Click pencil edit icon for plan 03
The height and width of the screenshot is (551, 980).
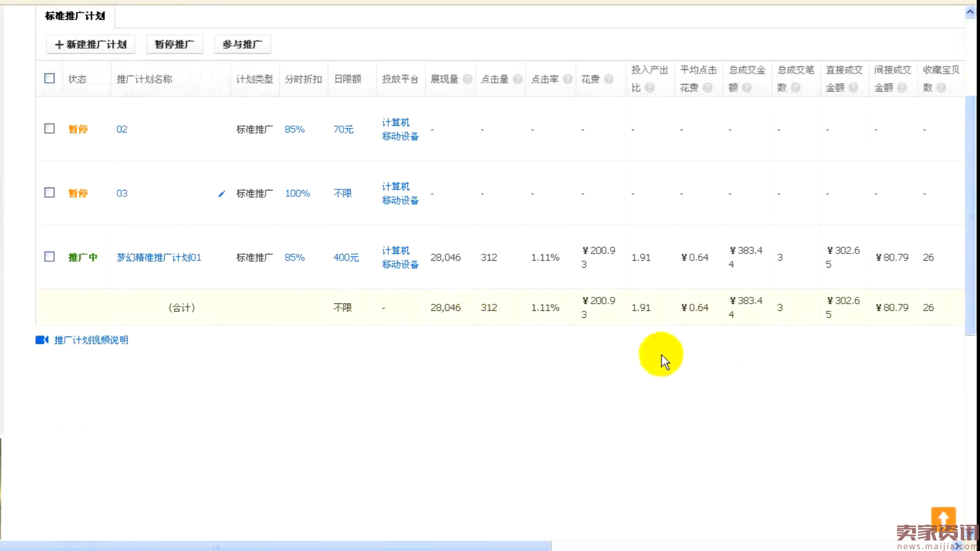221,193
